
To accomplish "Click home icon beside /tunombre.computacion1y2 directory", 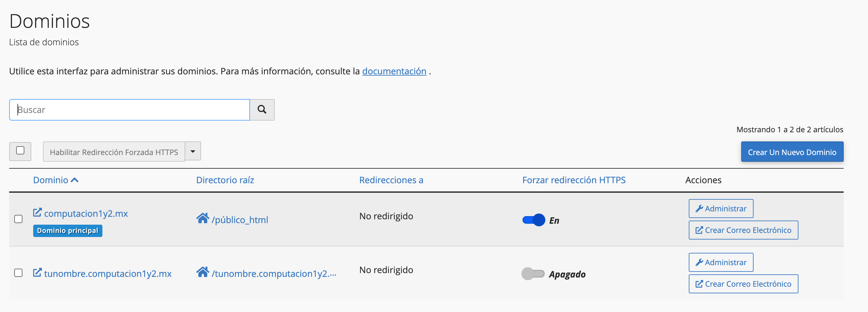I will 203,272.
